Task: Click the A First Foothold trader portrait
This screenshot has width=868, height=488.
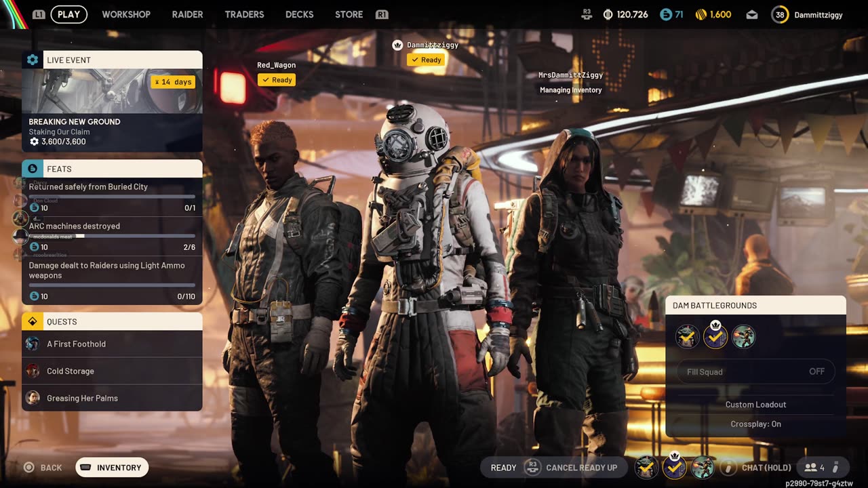Action: click(x=33, y=344)
